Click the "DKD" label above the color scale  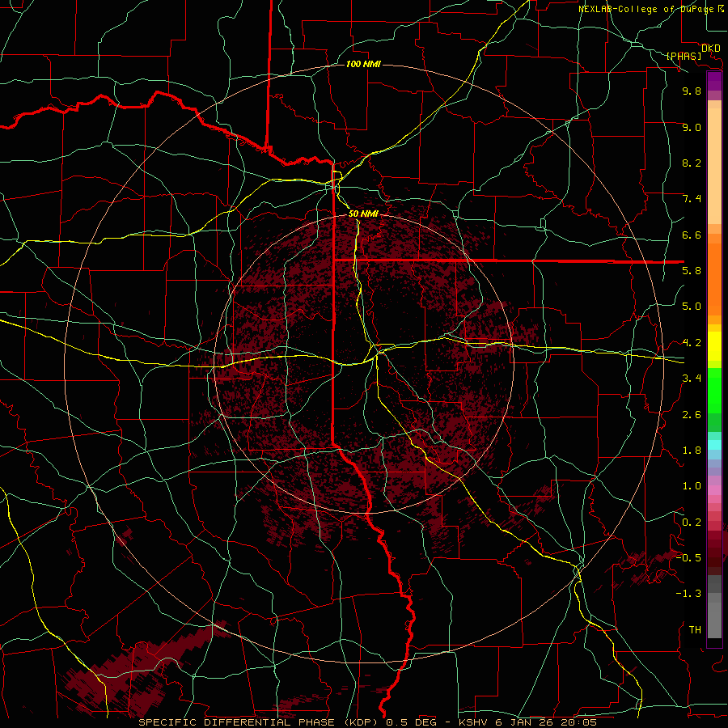[x=711, y=49]
